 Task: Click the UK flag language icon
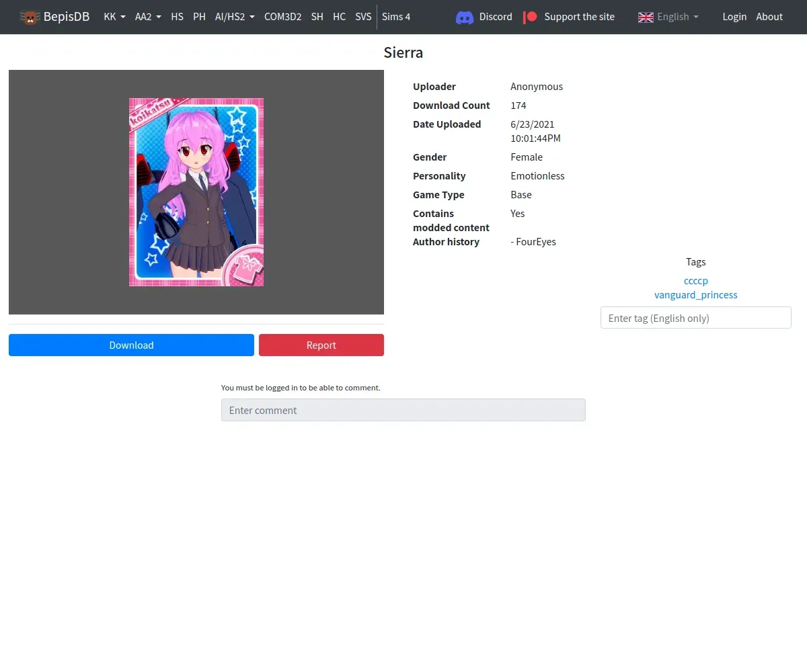(x=646, y=17)
